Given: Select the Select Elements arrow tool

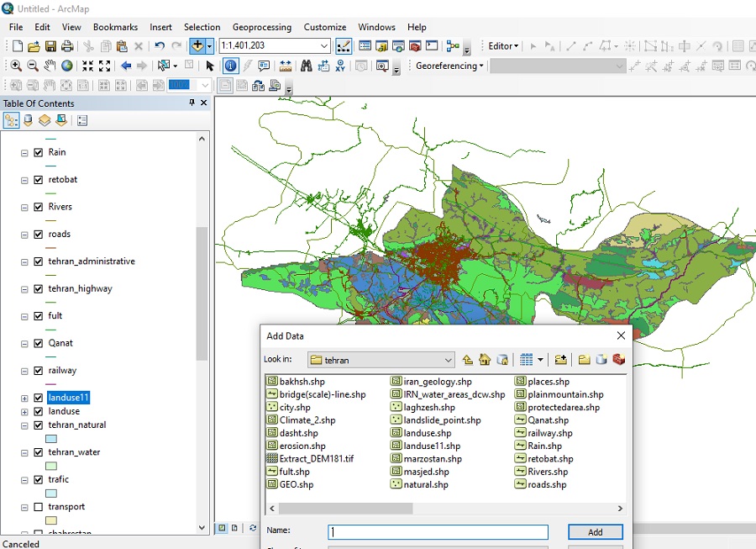Looking at the screenshot, I should click(x=210, y=66).
